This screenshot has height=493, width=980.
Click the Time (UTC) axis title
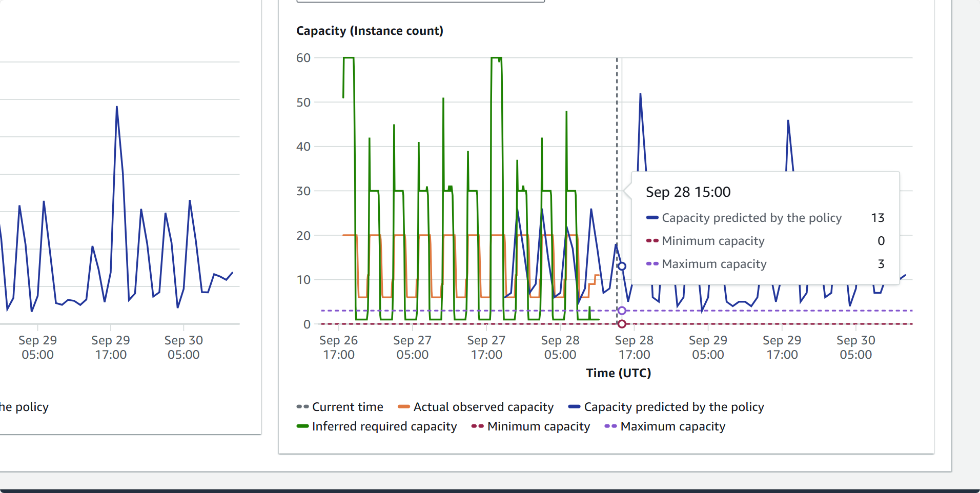click(x=618, y=373)
